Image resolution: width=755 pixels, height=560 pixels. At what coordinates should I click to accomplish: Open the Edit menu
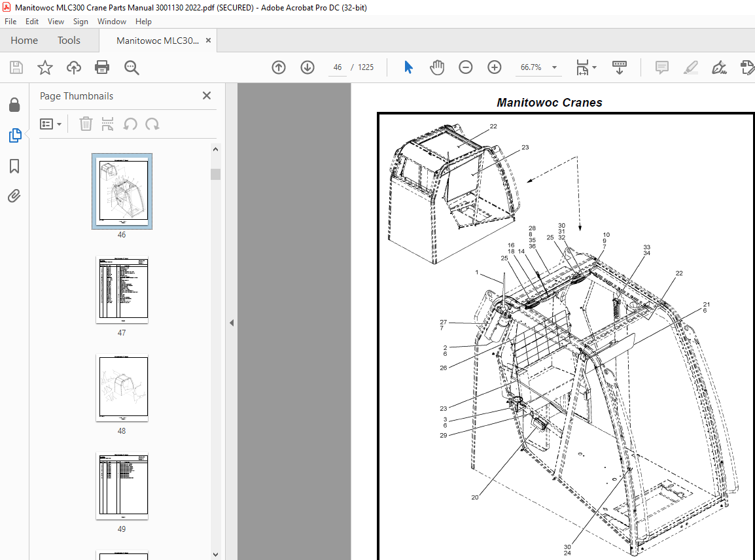click(32, 22)
